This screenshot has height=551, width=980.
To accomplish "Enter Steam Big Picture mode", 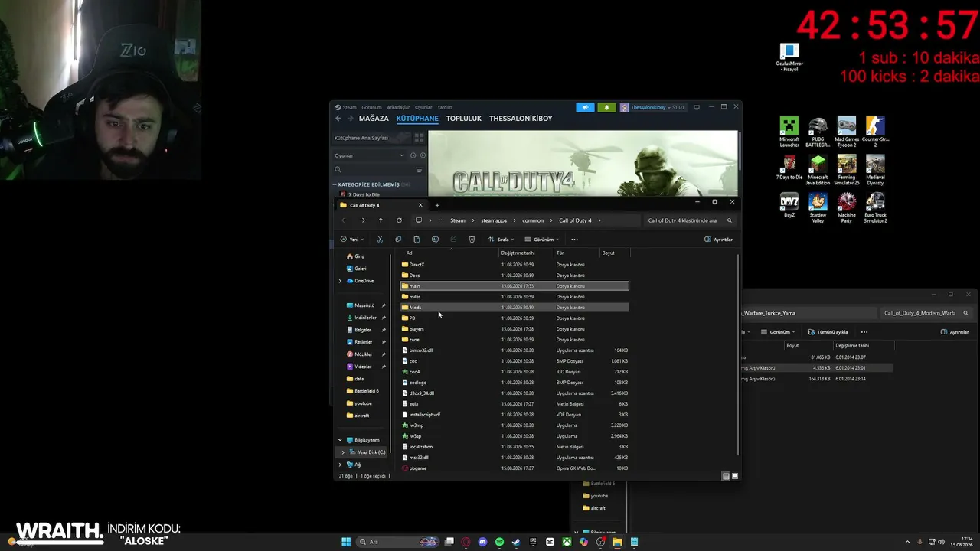I will 696,107.
